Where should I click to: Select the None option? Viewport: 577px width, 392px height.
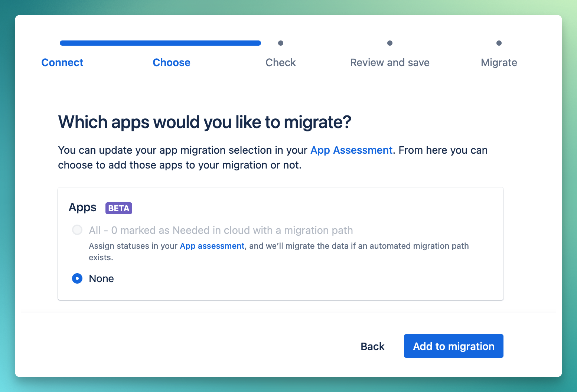77,278
